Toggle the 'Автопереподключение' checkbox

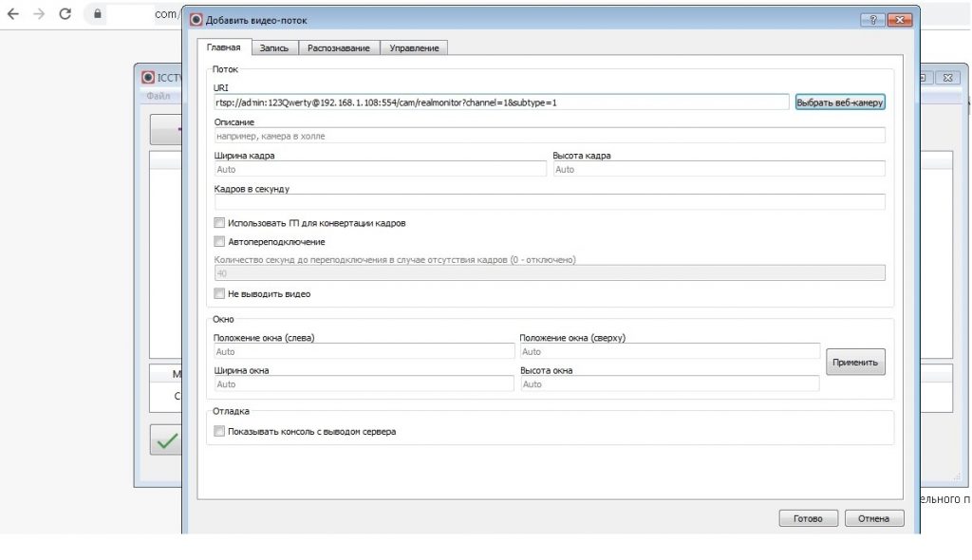point(220,242)
